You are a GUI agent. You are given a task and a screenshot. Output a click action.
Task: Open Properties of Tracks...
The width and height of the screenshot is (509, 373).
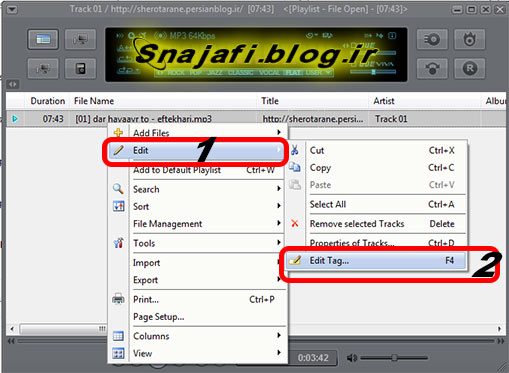pos(376,243)
